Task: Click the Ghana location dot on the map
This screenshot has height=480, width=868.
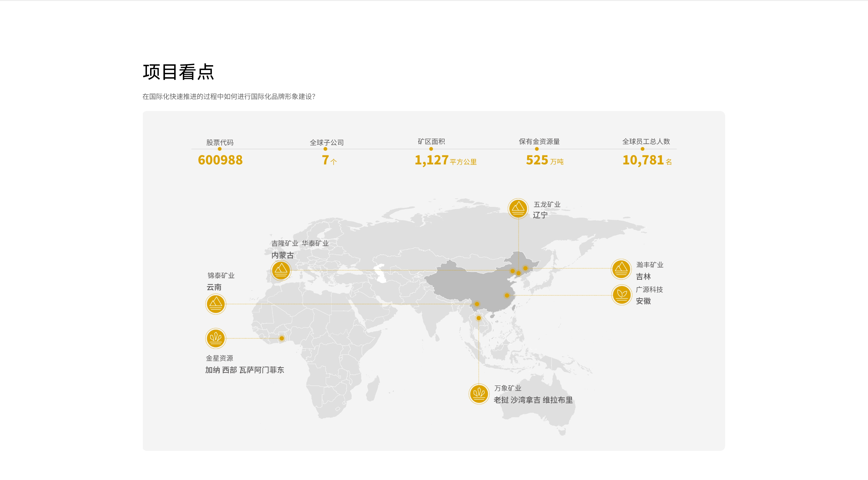Action: click(x=282, y=338)
